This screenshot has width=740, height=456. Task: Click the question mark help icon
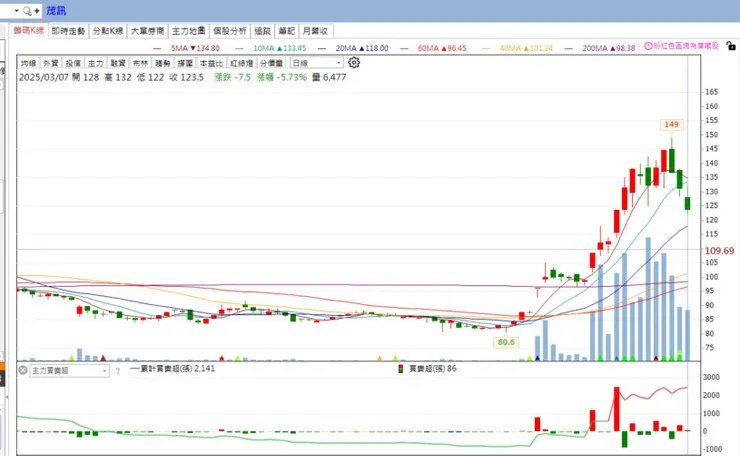tap(118, 371)
